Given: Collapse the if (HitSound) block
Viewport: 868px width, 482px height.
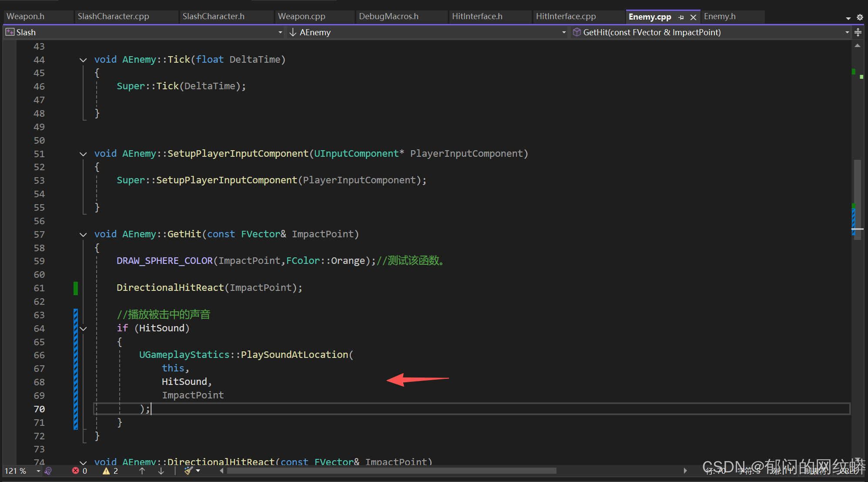Looking at the screenshot, I should 83,328.
